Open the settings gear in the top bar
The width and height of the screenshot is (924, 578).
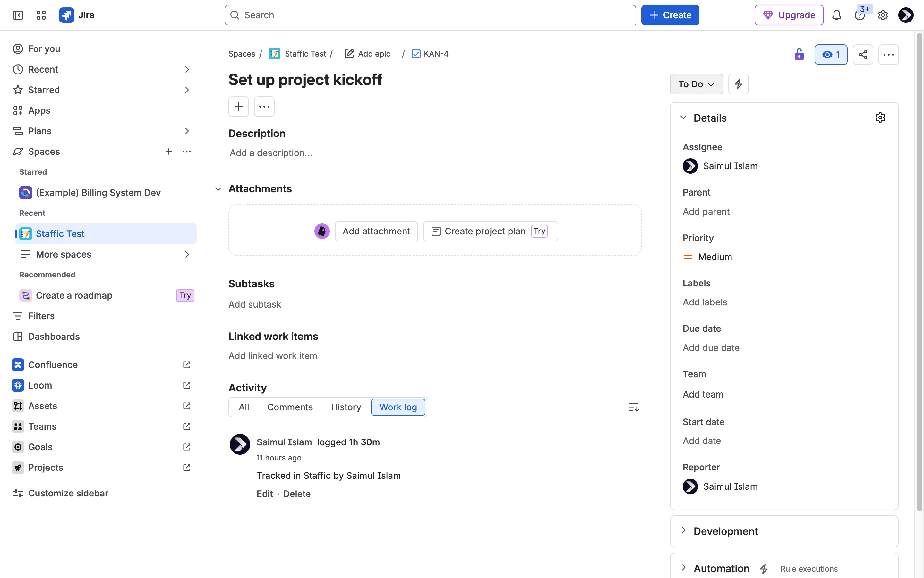pos(883,15)
